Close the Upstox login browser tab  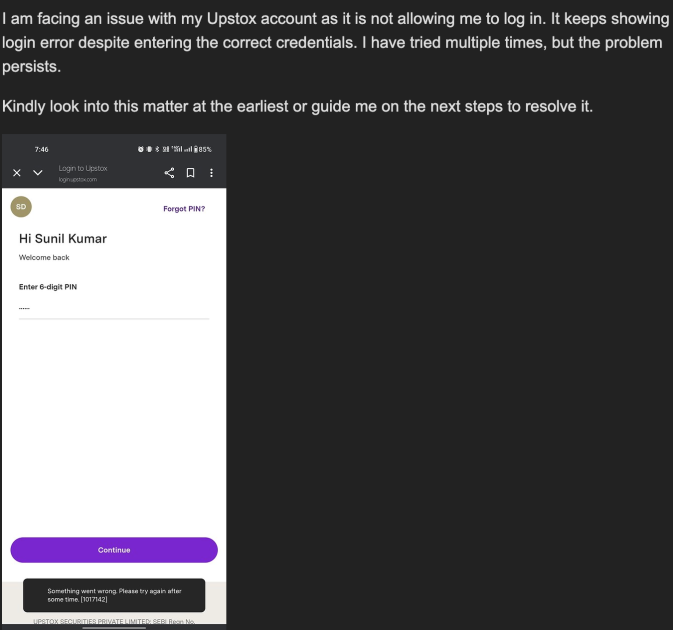point(17,173)
